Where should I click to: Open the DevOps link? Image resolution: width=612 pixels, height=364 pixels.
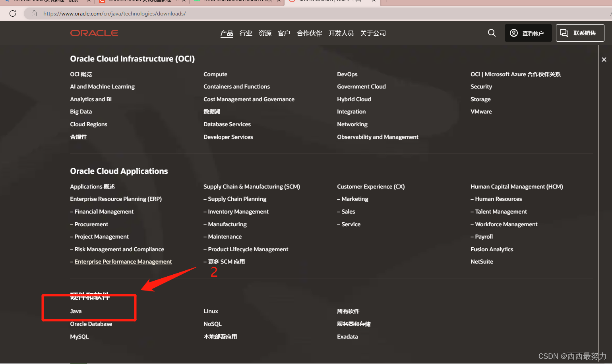tap(347, 74)
